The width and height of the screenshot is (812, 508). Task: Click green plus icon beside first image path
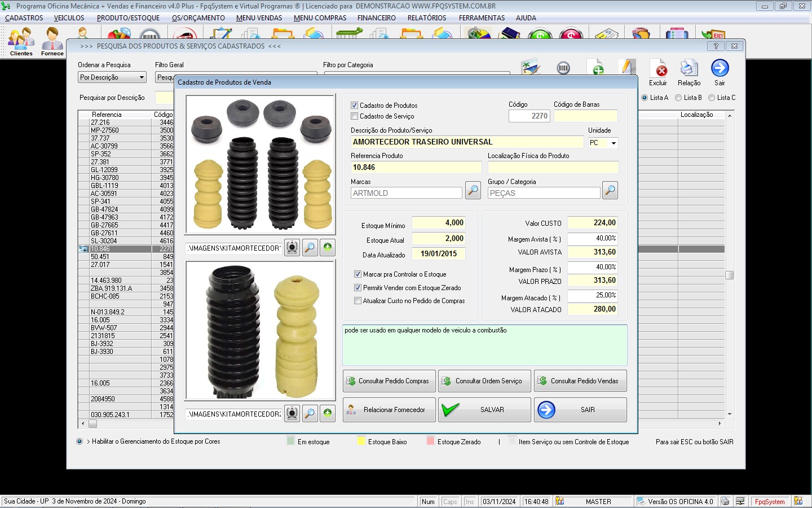[x=328, y=247]
